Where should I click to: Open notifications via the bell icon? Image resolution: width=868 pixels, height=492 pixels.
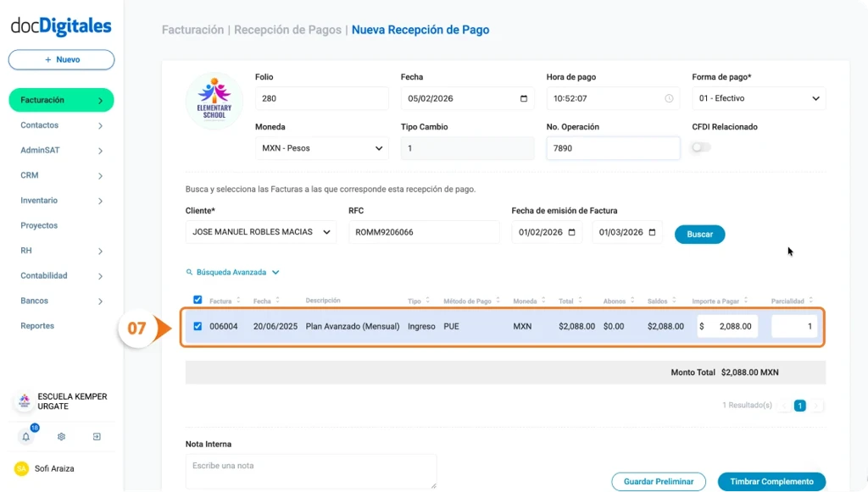click(x=25, y=436)
